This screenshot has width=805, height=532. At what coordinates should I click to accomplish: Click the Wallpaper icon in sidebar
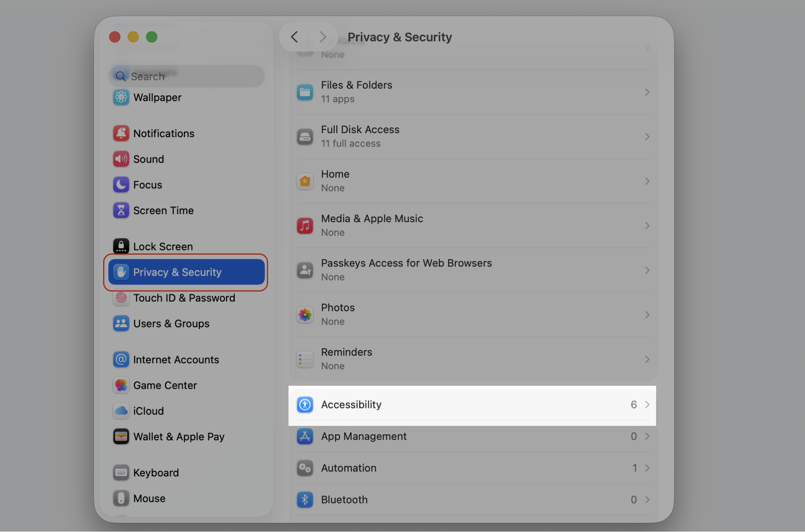click(x=121, y=97)
